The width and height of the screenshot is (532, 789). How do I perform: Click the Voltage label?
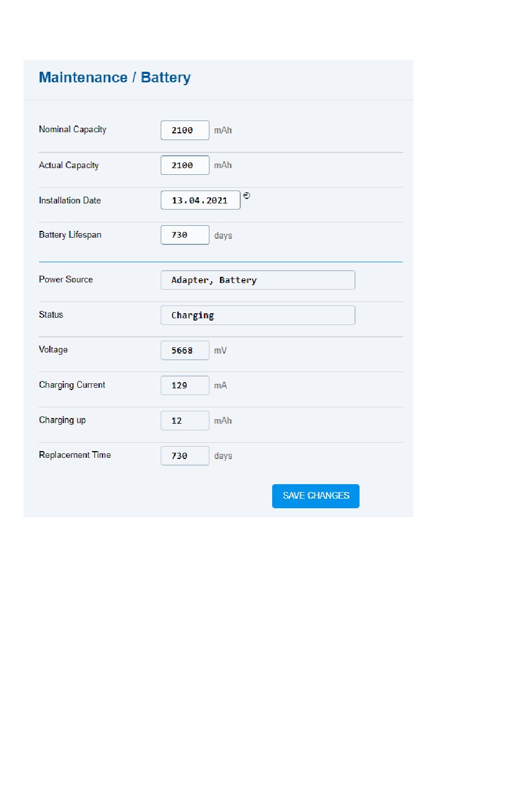[53, 350]
